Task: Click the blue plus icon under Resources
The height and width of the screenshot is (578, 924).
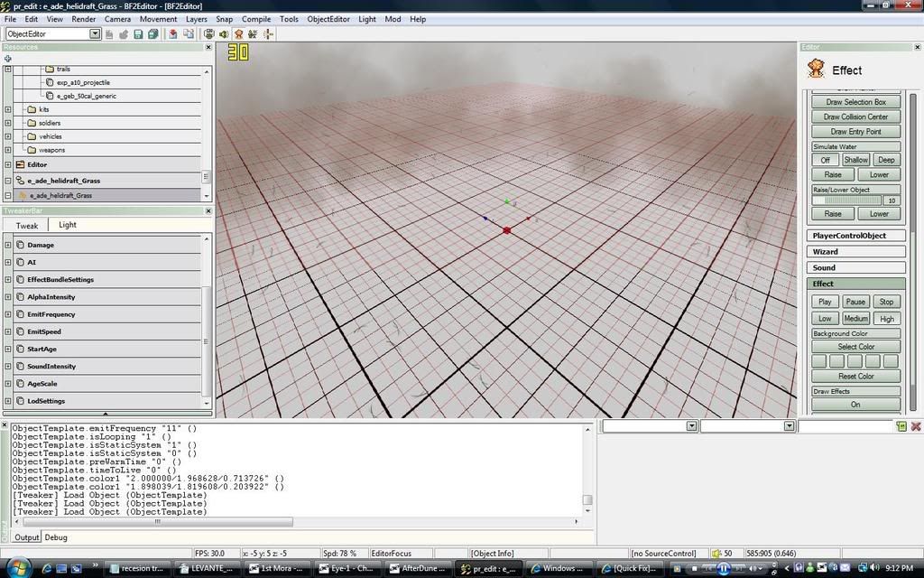Action: (8, 59)
